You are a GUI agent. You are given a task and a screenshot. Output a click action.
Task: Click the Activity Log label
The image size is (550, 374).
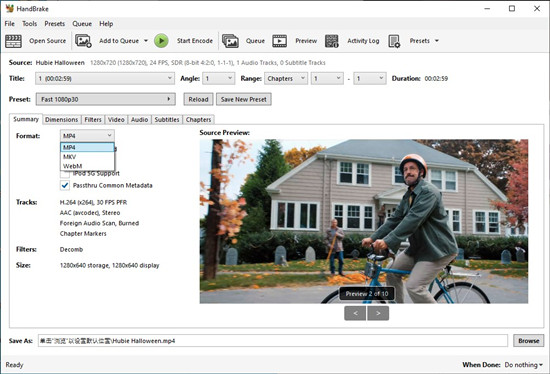coord(363,41)
